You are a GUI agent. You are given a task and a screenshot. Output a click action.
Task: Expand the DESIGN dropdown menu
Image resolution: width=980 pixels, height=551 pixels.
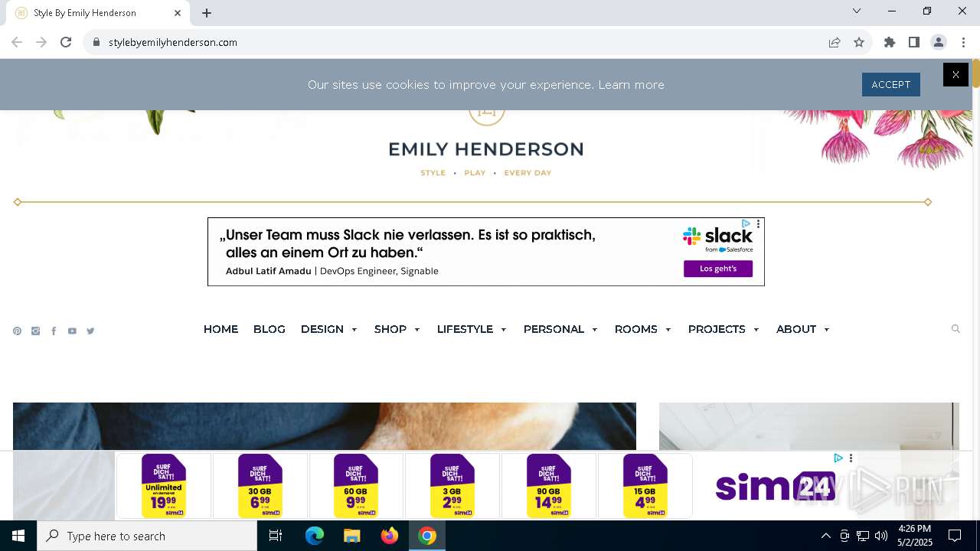tap(329, 329)
